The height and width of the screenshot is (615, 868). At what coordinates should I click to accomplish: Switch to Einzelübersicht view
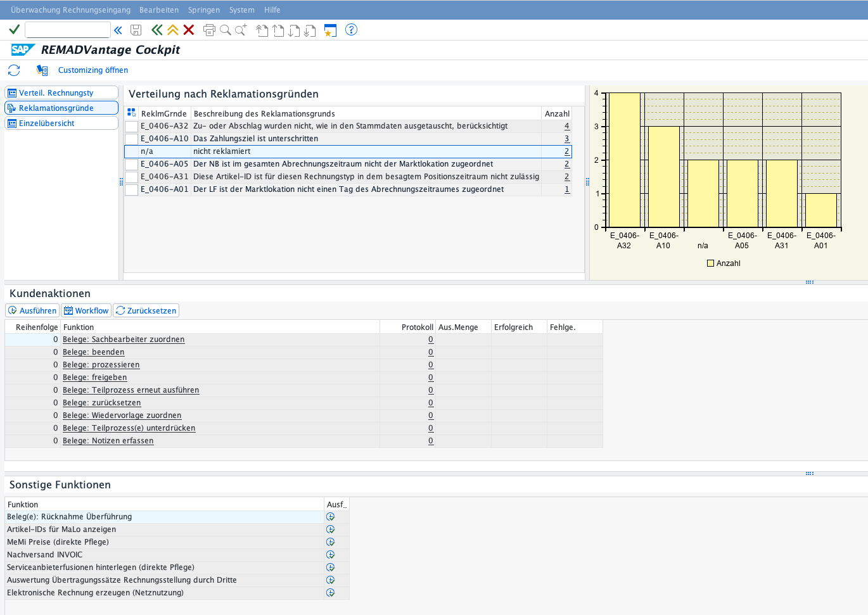point(61,124)
